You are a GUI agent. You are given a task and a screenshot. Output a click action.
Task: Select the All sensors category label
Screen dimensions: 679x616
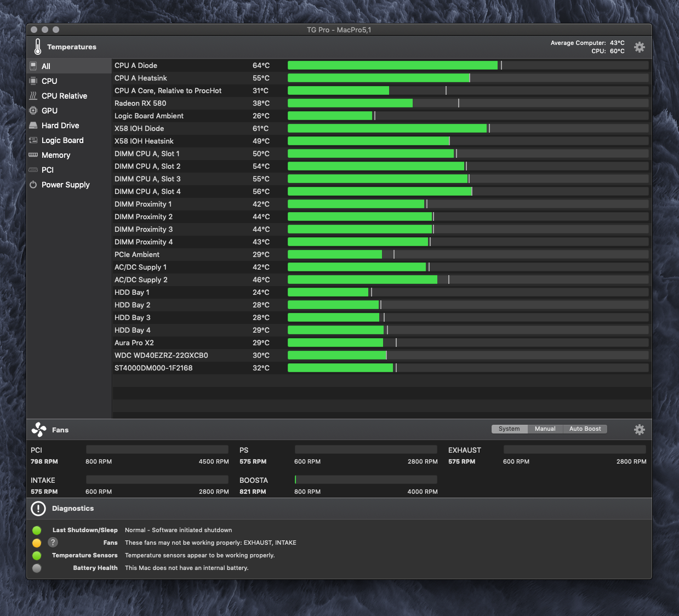pos(46,66)
